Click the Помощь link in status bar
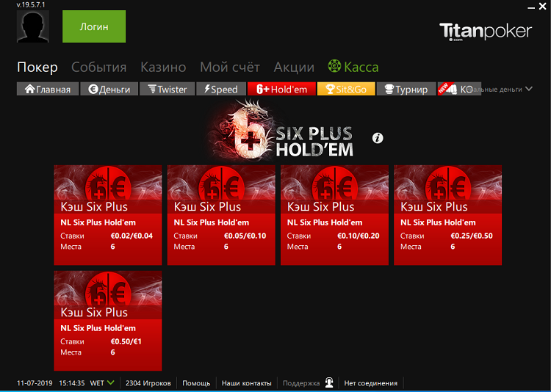The width and height of the screenshot is (551, 392). (x=196, y=383)
